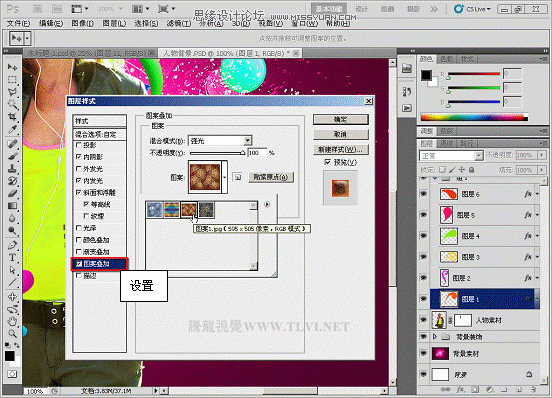Enable the 外发光 outer glow checkbox
Image resolution: width=552 pixels, height=398 pixels.
pos(79,169)
